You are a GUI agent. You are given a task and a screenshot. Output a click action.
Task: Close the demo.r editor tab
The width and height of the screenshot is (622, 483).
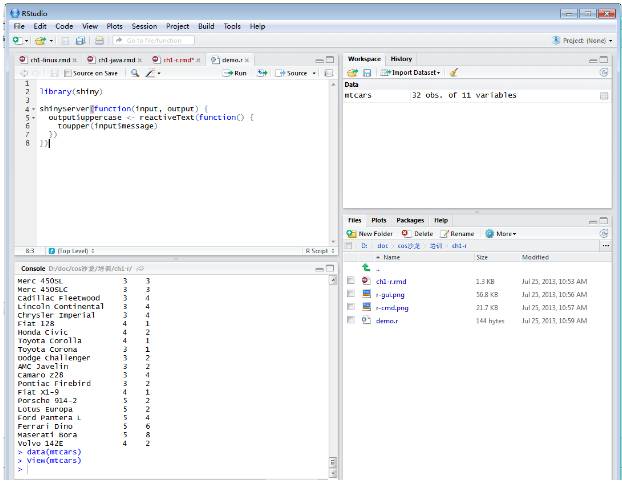pyautogui.click(x=247, y=60)
